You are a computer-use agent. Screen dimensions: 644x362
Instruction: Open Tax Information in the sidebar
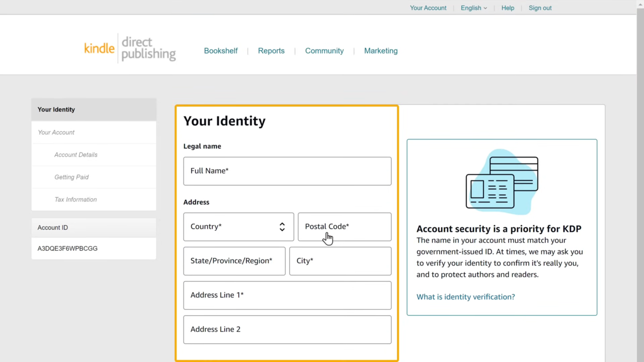(94, 200)
